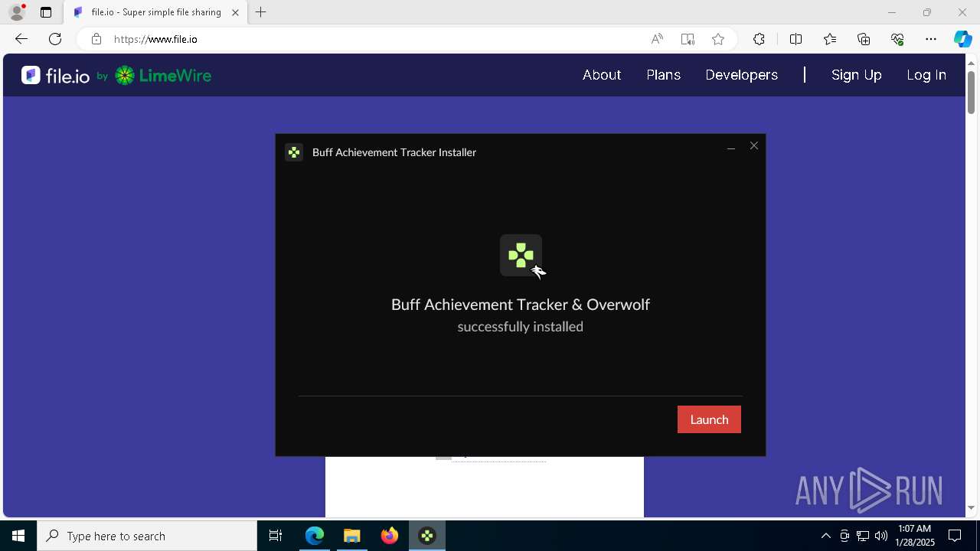Click the address bar showing www.file.io
This screenshot has height=551, width=980.
click(x=367, y=39)
